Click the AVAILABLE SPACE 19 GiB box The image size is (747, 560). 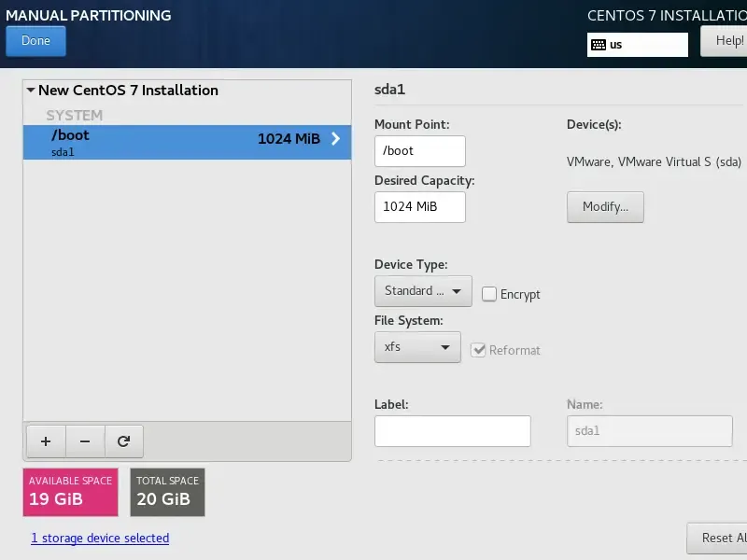[71, 492]
